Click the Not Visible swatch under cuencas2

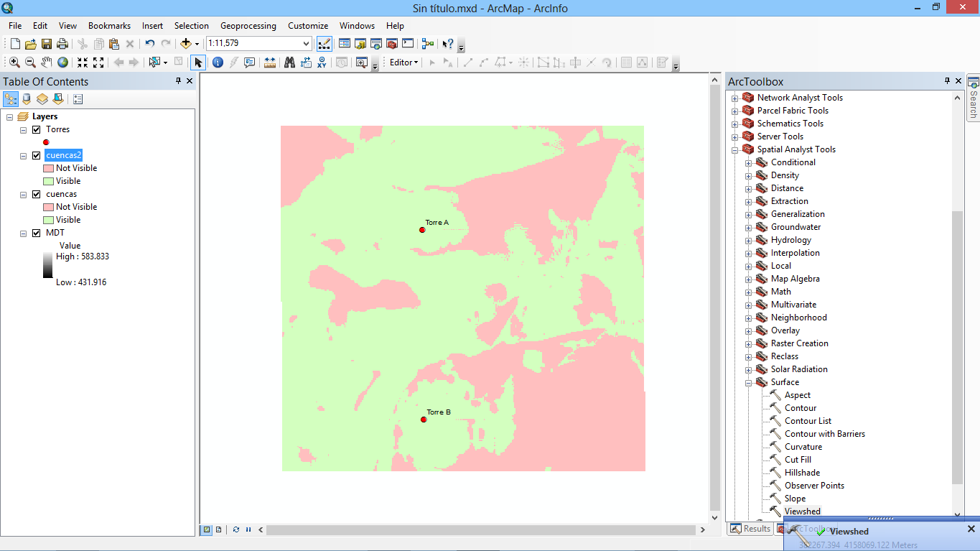pyautogui.click(x=48, y=168)
